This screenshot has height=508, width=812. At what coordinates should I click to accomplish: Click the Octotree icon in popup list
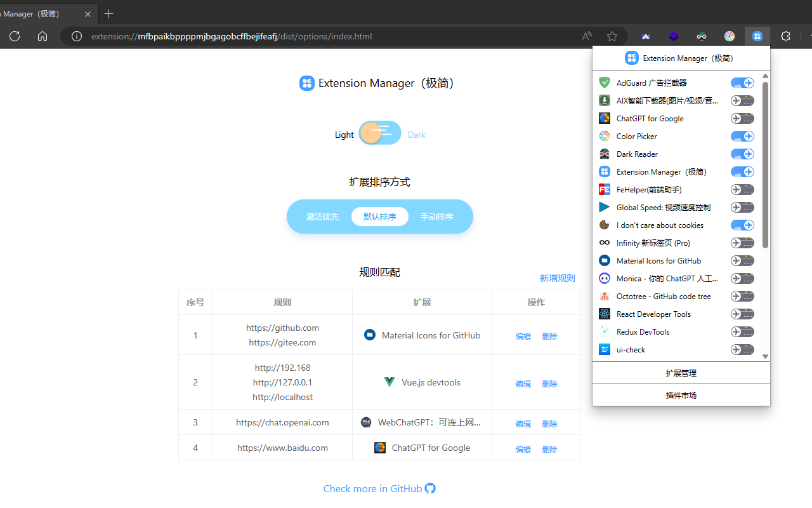point(605,296)
